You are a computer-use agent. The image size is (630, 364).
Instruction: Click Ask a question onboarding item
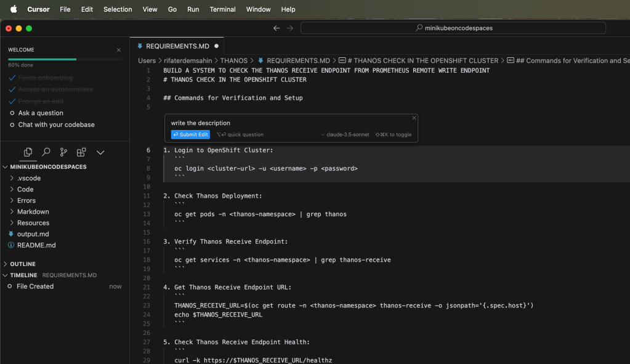[x=41, y=113]
